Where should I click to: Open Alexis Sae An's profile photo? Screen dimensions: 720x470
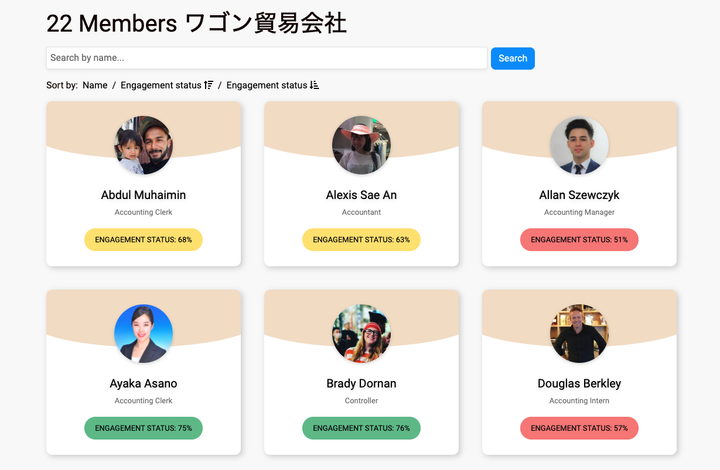coord(361,146)
